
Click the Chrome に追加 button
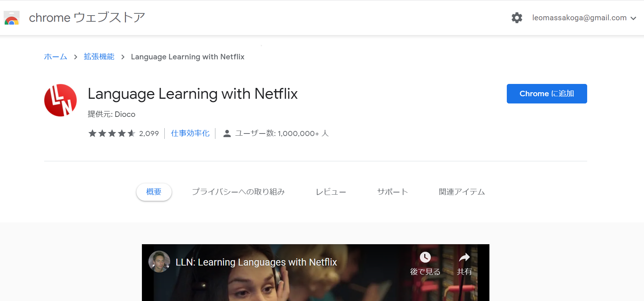pyautogui.click(x=547, y=94)
